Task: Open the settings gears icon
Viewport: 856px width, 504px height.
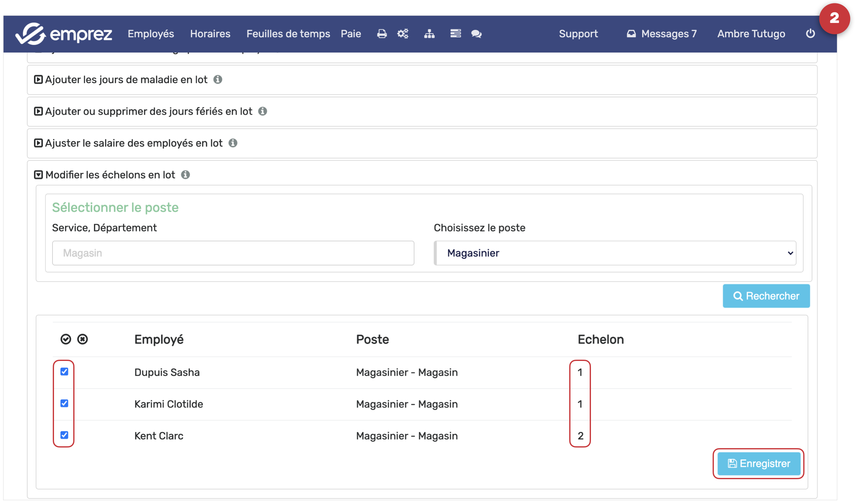Action: [x=403, y=34]
